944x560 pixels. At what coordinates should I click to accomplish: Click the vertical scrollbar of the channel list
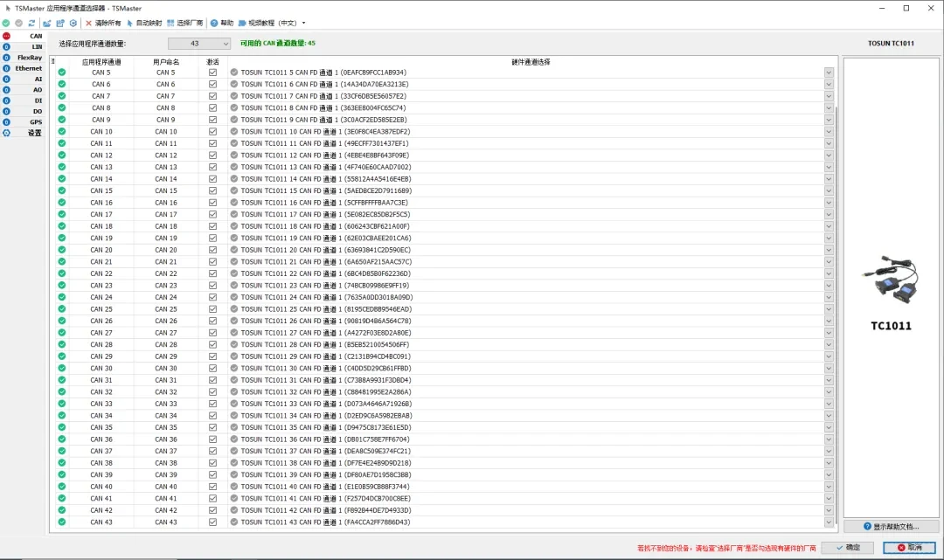[x=838, y=306]
